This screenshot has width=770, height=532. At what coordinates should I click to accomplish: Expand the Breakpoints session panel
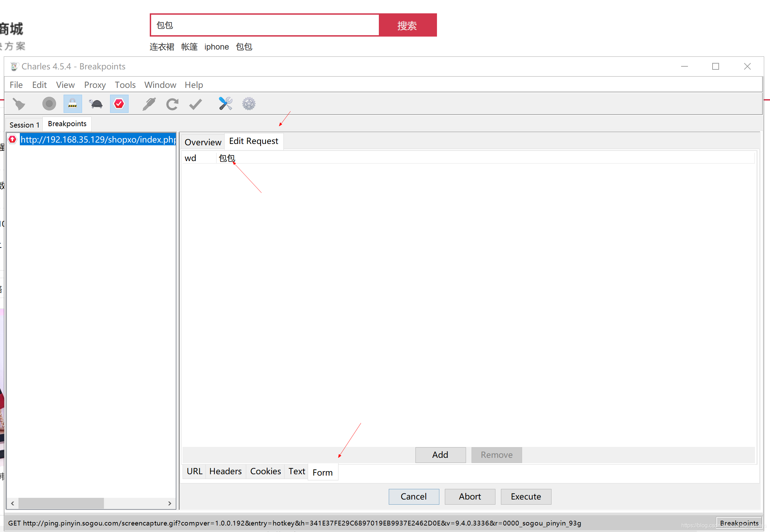coord(68,123)
